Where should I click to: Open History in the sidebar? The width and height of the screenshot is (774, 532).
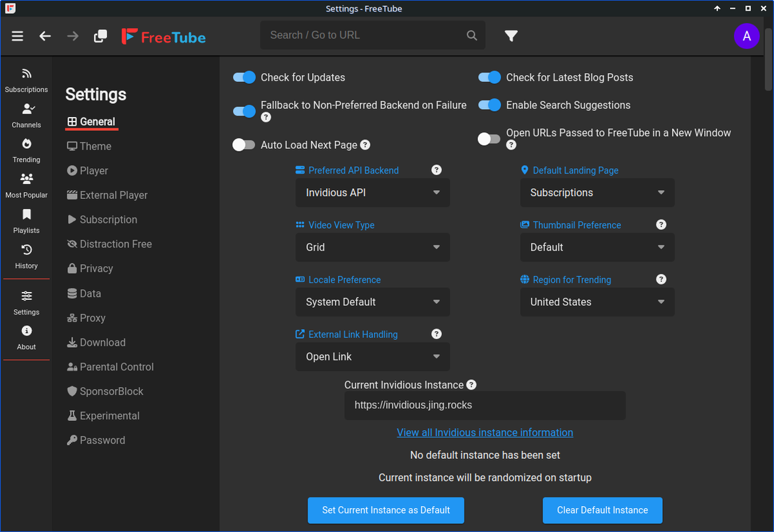[x=26, y=257]
